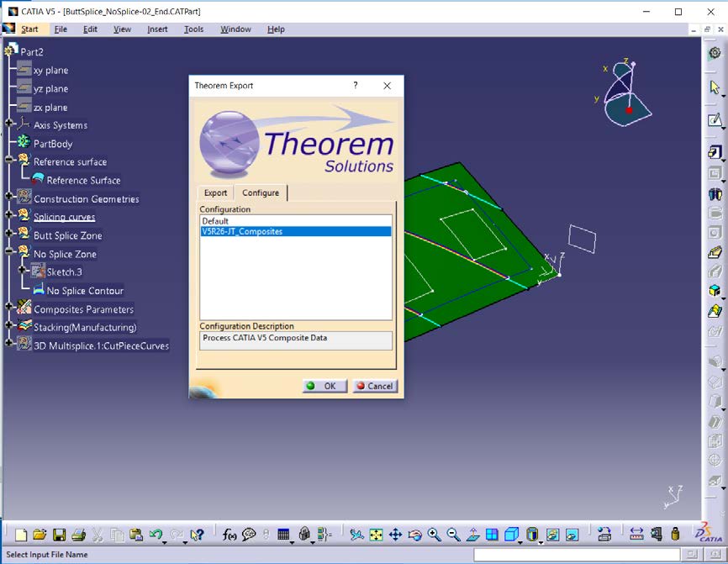Select No Splice Contour in the tree
This screenshot has height=564, width=728.
coord(85,291)
